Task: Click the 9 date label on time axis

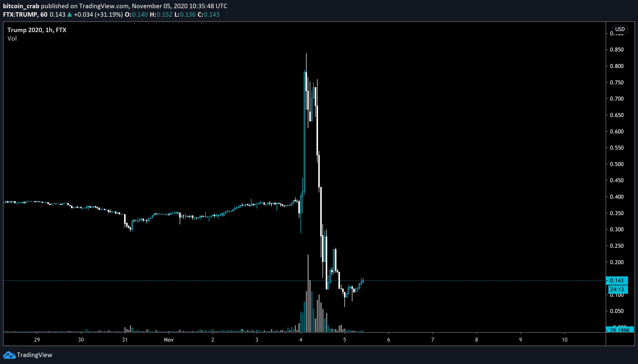Action: 521,340
